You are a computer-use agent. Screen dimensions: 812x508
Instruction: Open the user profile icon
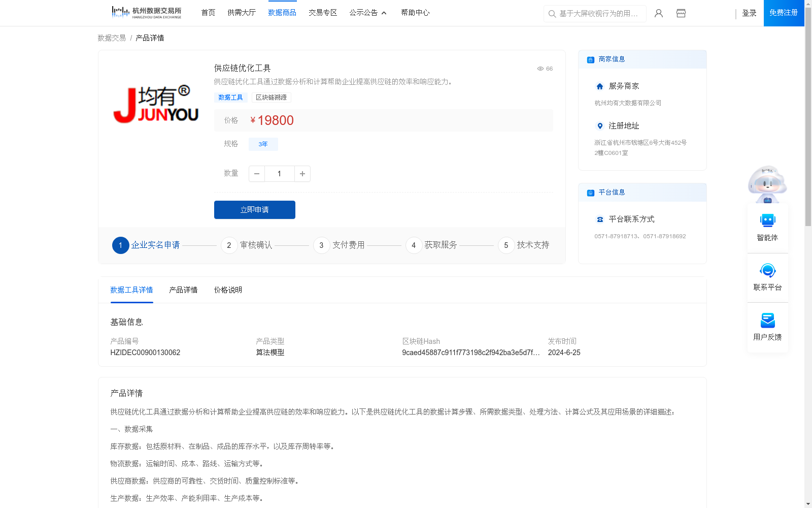(x=659, y=13)
